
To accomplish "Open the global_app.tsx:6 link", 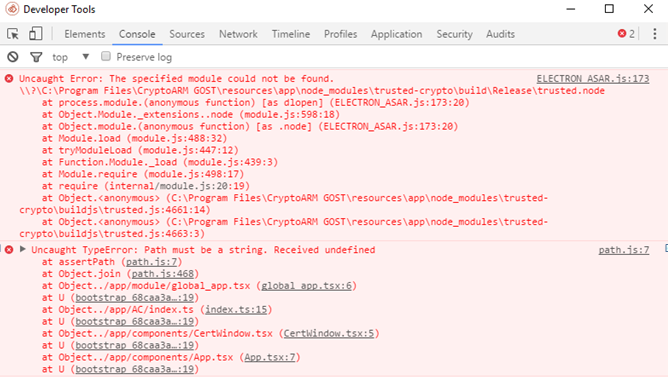I will click(x=306, y=286).
